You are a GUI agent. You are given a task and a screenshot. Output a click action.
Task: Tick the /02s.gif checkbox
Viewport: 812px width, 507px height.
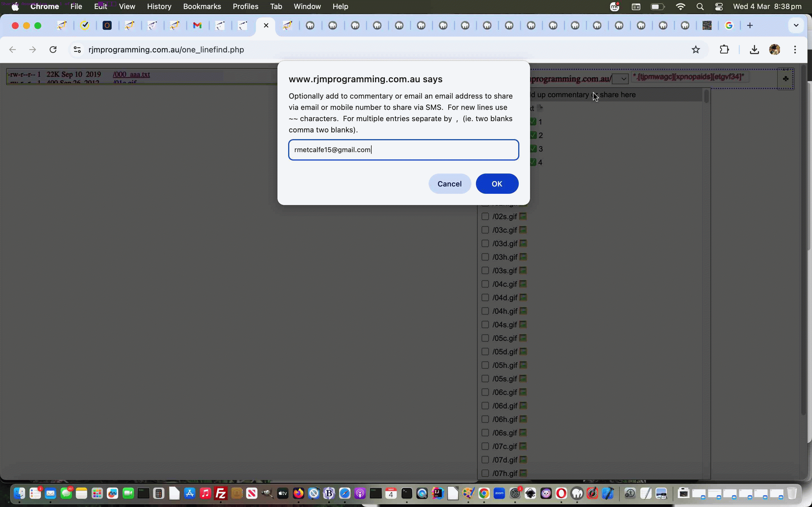pos(485,216)
